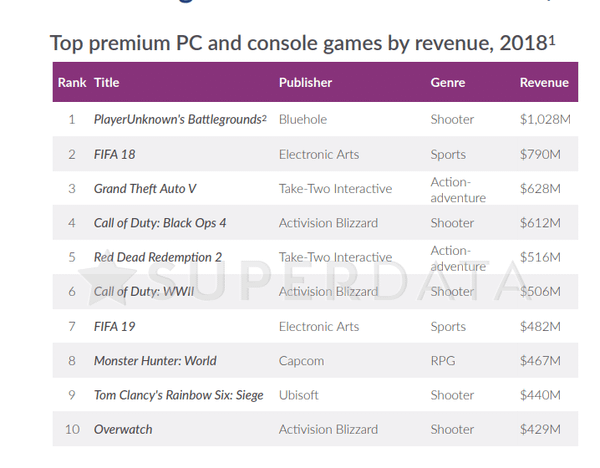Click Call of Duty: Black Ops 4
This screenshot has height=468, width=600.
[160, 223]
